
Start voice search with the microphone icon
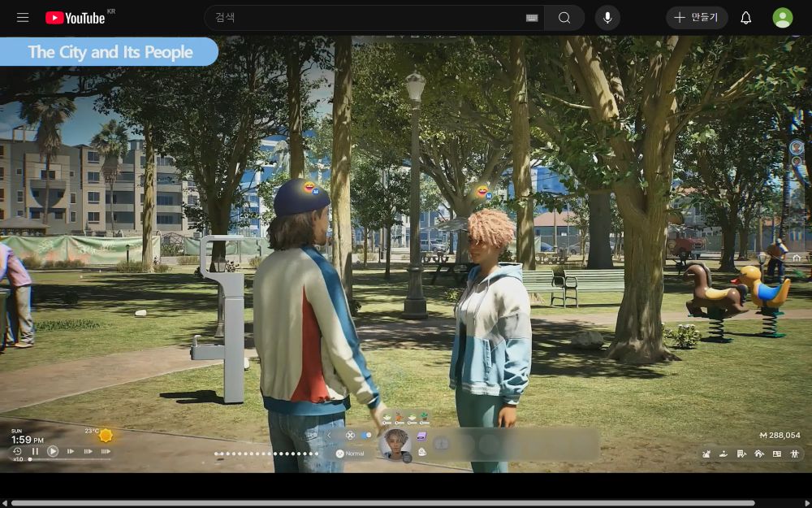[607, 18]
